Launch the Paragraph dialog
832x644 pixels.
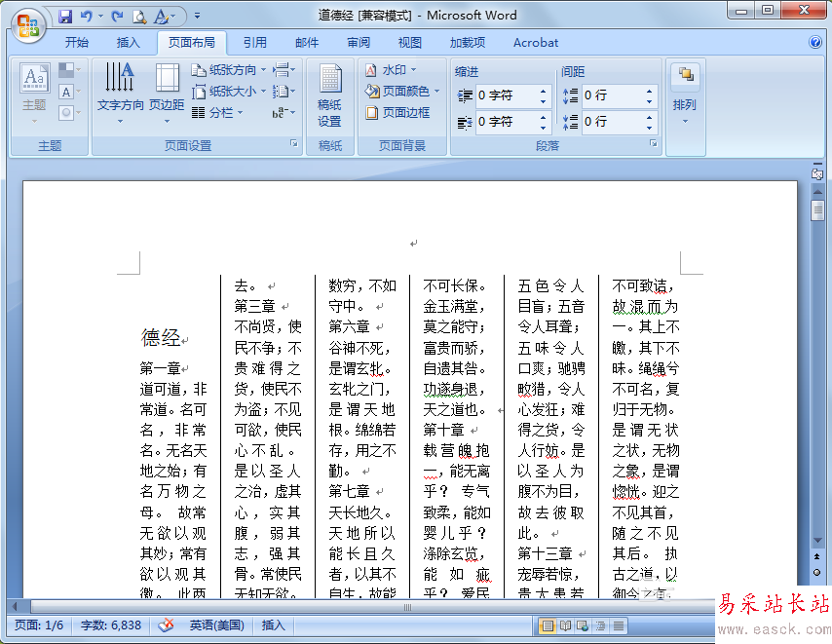pos(653,143)
